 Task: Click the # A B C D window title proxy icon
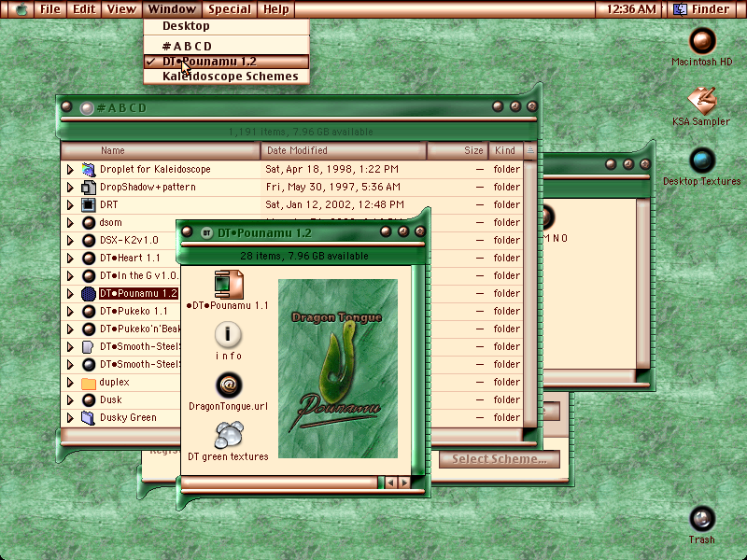point(86,108)
